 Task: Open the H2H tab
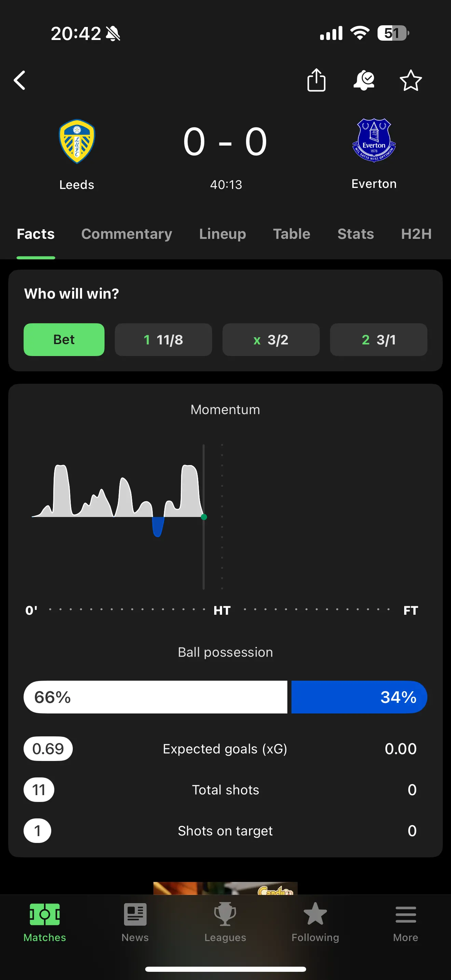click(x=416, y=234)
